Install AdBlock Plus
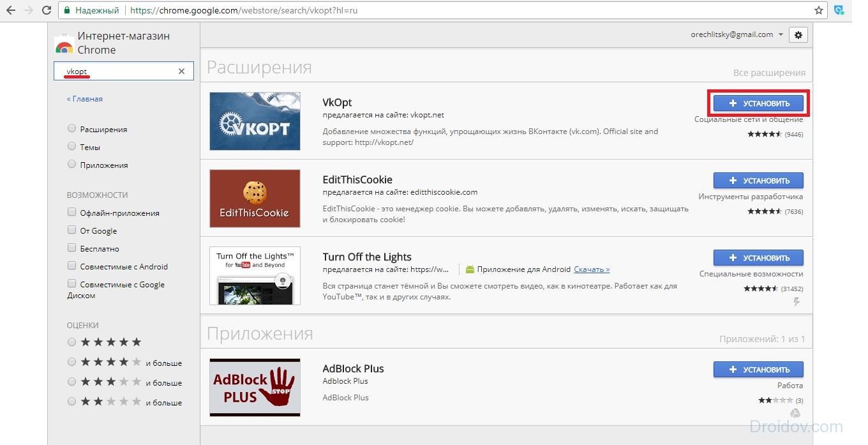868x445 pixels. pyautogui.click(x=758, y=369)
